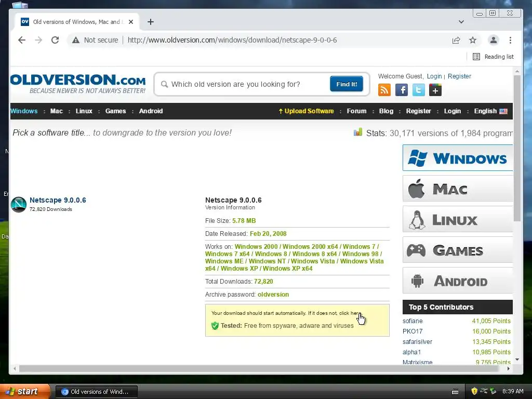Image resolution: width=532 pixels, height=399 pixels.
Task: Click the scroll down arrow
Action: point(517,360)
